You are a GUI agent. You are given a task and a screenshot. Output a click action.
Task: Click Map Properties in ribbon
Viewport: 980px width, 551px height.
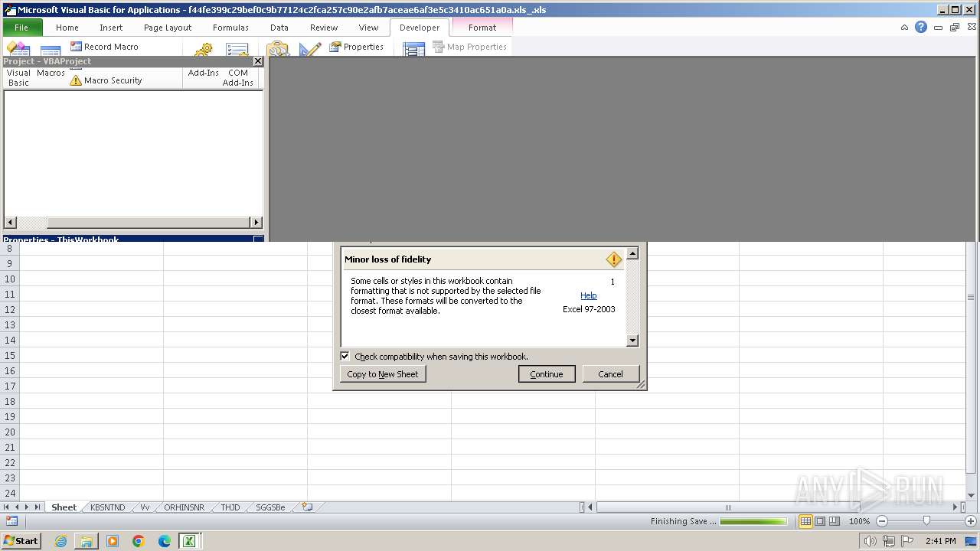coord(469,47)
